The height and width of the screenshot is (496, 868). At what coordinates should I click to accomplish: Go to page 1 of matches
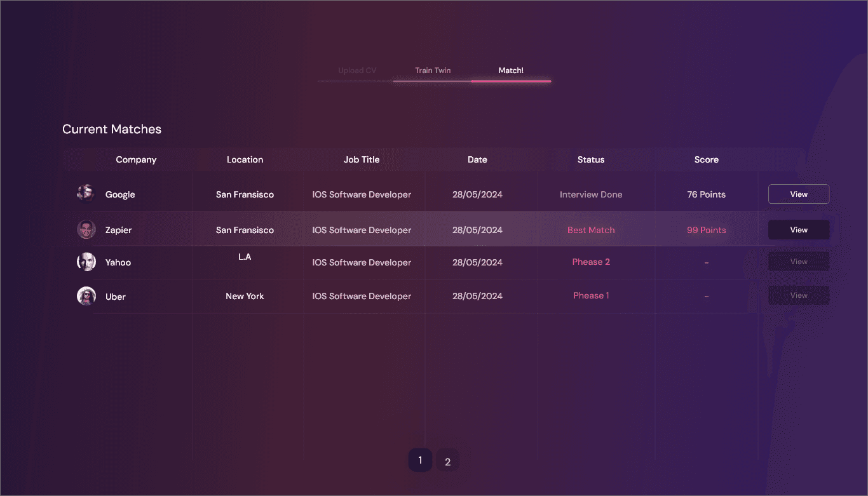coord(420,460)
